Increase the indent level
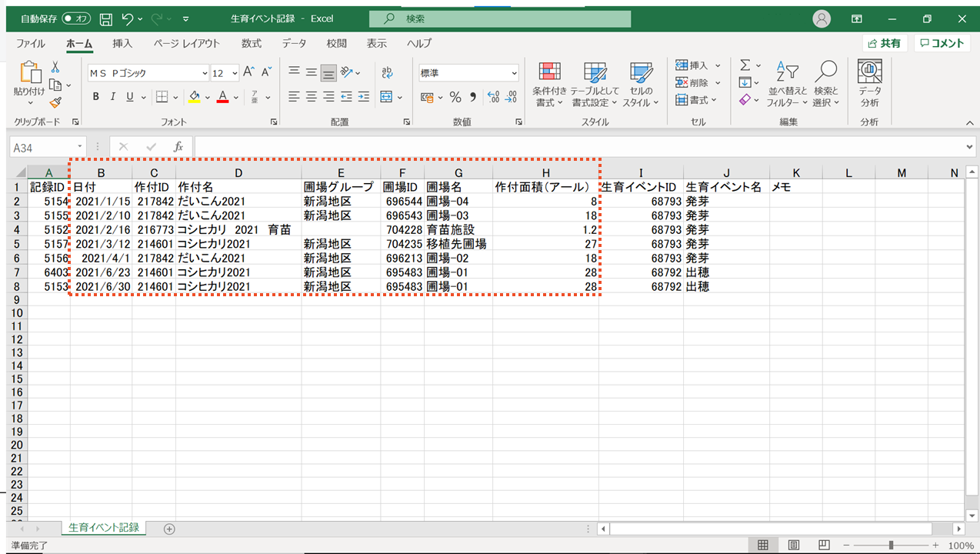This screenshot has height=554, width=980. pos(363,97)
